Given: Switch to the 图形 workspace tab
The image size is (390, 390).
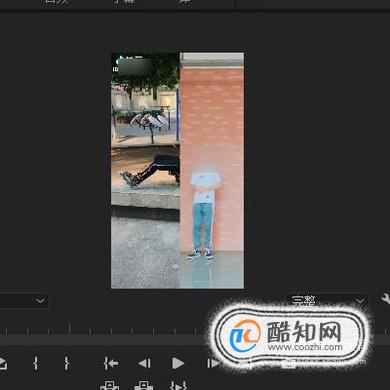Looking at the screenshot, I should [56, 1].
